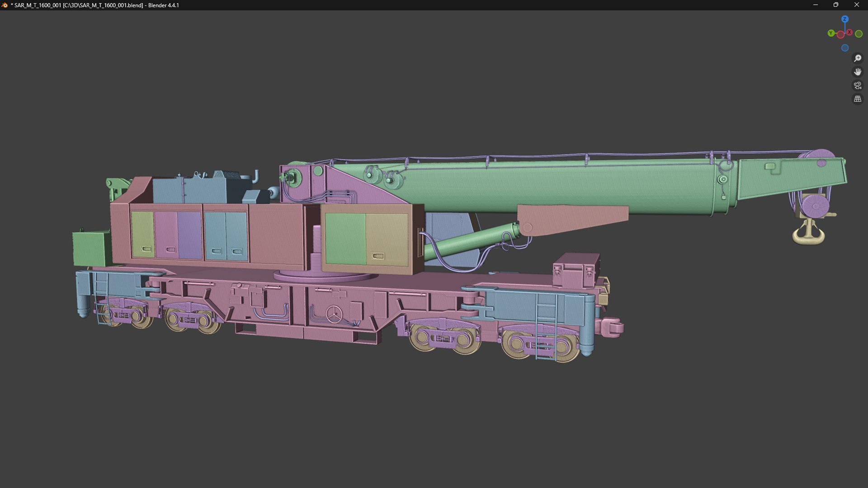Click the labeled red X axis handle
Screen dimensions: 868x488
[x=849, y=32]
